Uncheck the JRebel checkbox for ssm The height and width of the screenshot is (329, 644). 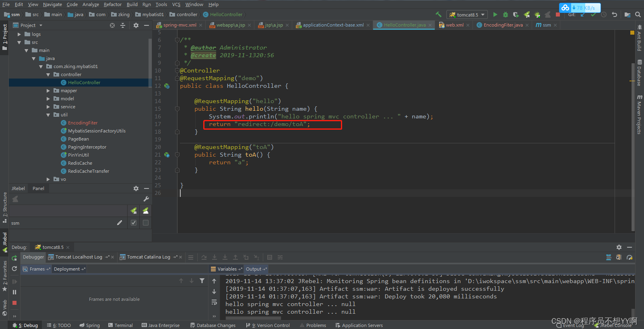(x=134, y=223)
